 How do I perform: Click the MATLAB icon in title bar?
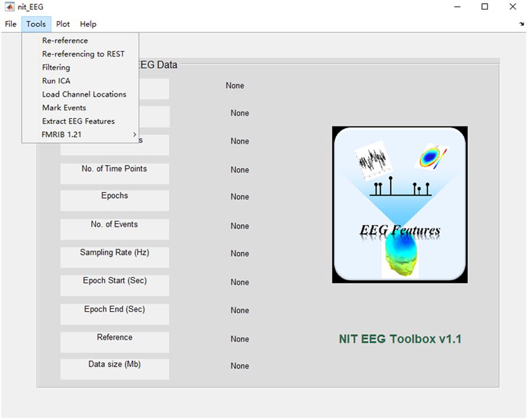(10, 7)
